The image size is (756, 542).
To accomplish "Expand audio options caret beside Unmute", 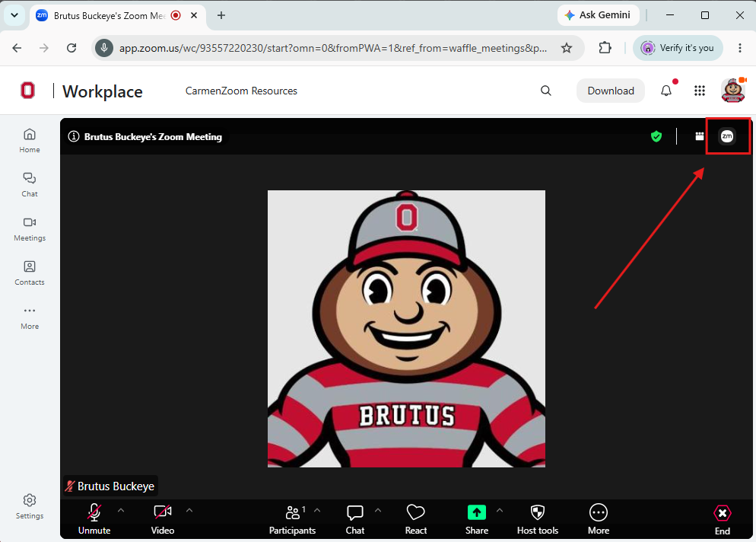I will [x=121, y=510].
